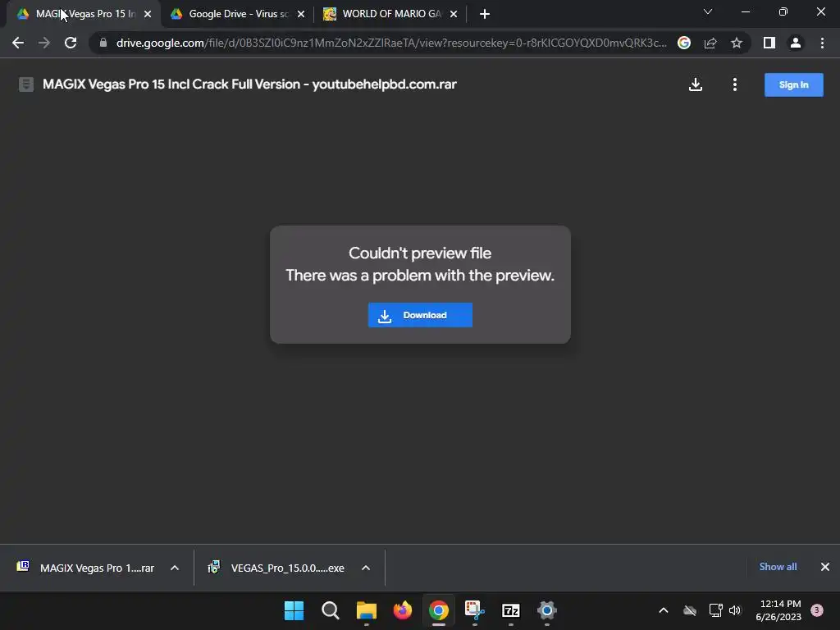Open Windows Search from the taskbar
The height and width of the screenshot is (630, 840).
[331, 610]
